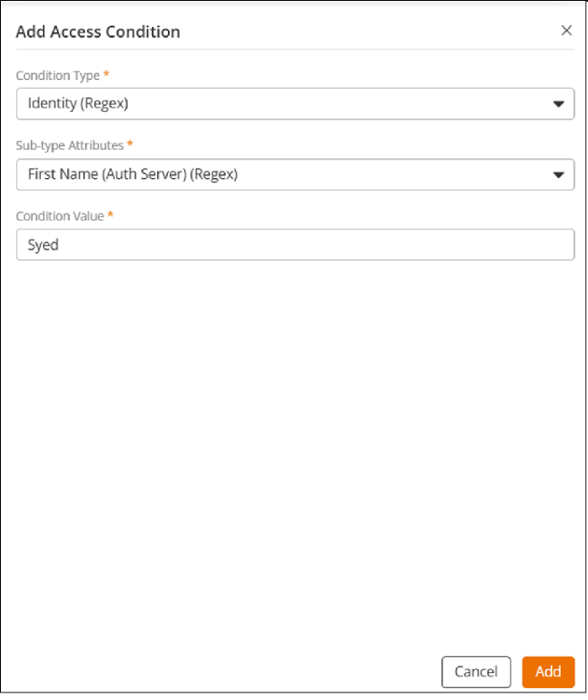Click the asterisk beside Sub-type Attributes

[x=130, y=144]
